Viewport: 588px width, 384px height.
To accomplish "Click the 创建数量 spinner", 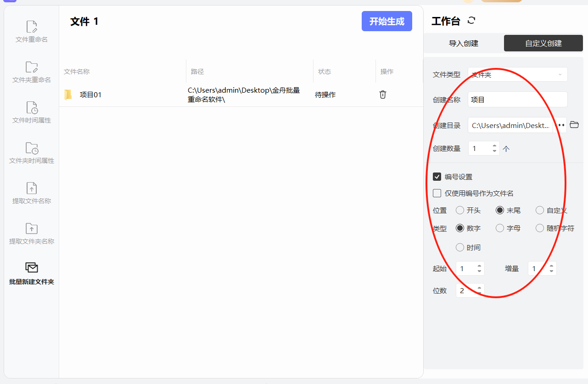I will pyautogui.click(x=484, y=148).
